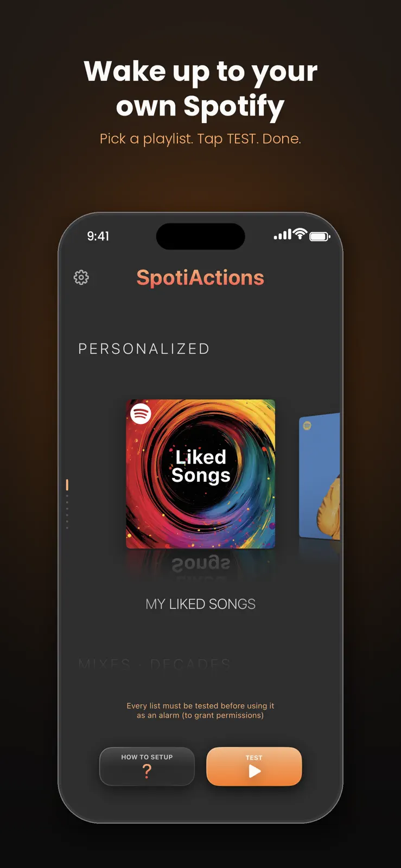Image resolution: width=401 pixels, height=868 pixels.
Task: Tap the play triangle in the TEST button
Action: tap(254, 771)
